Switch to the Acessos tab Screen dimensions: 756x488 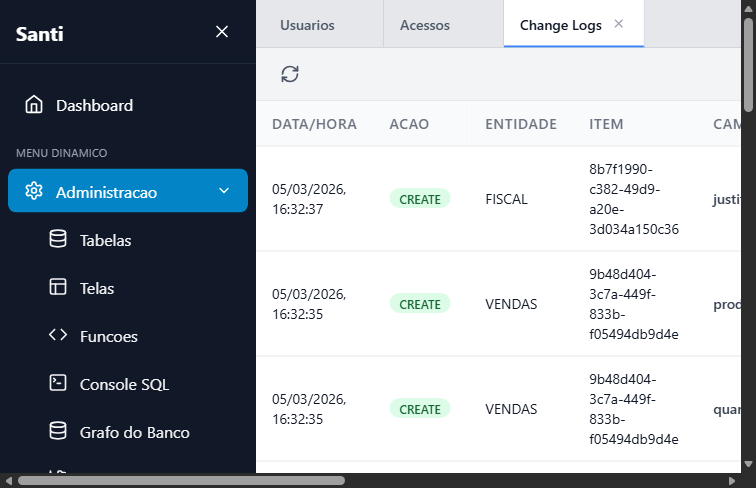[x=425, y=25]
